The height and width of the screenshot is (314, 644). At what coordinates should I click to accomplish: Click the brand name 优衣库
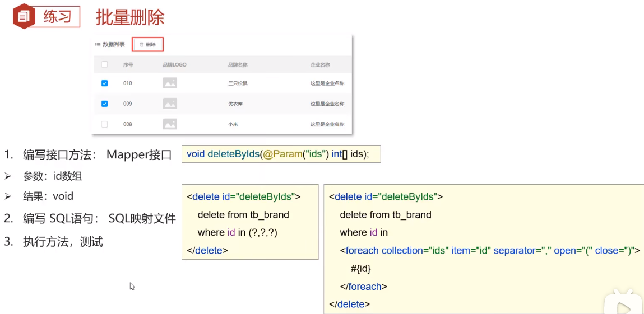[x=235, y=104]
